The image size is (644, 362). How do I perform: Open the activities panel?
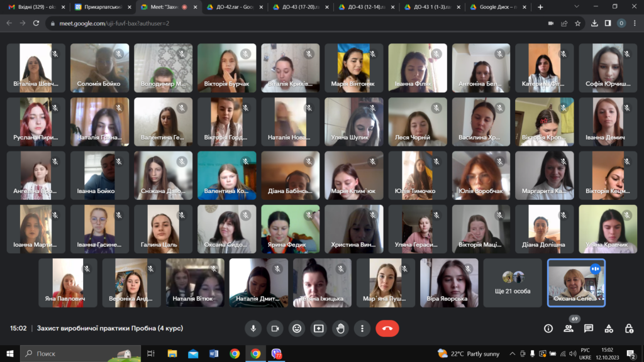pyautogui.click(x=609, y=328)
